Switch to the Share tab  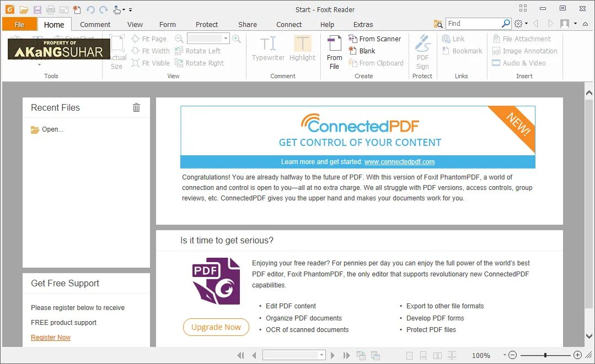point(248,25)
